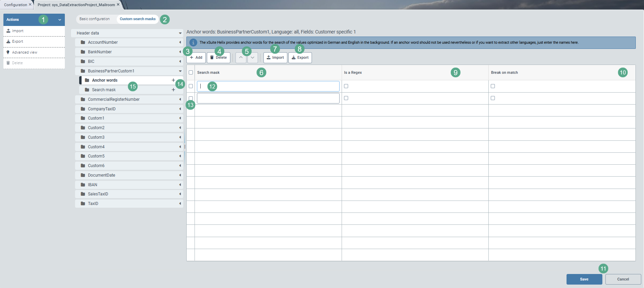Click the TaxID folder icon
Screen dimensions: 644x288
click(x=83, y=204)
